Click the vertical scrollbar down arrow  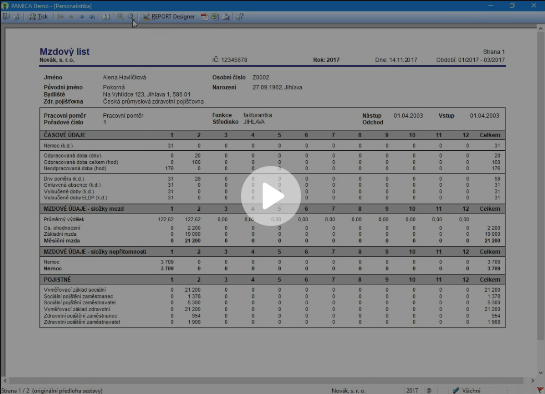pyautogui.click(x=541, y=373)
